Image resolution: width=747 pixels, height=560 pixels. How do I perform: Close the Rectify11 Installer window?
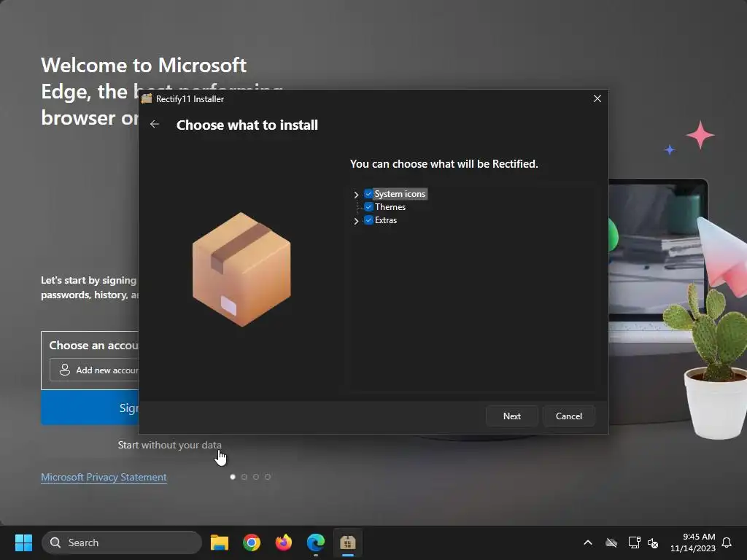[x=597, y=98]
